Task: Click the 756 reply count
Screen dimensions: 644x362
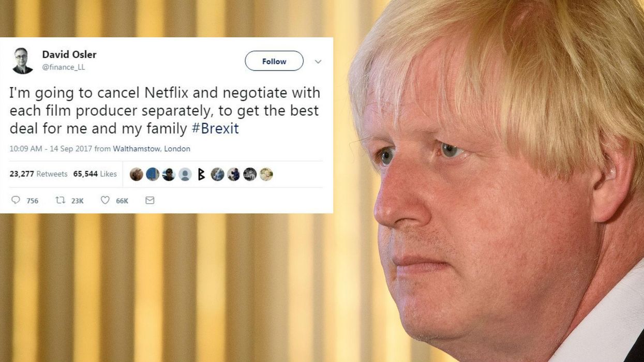Action: point(33,201)
